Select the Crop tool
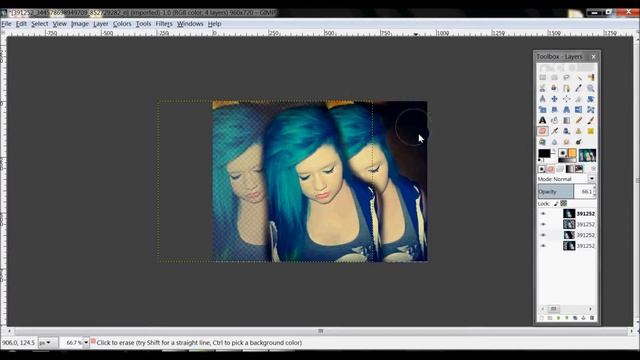The image size is (640, 360). [x=578, y=99]
